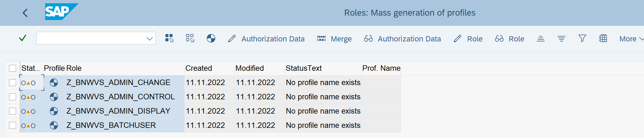644x138 pixels.
Task: Click the Select All toolbar icon
Action: tap(169, 38)
